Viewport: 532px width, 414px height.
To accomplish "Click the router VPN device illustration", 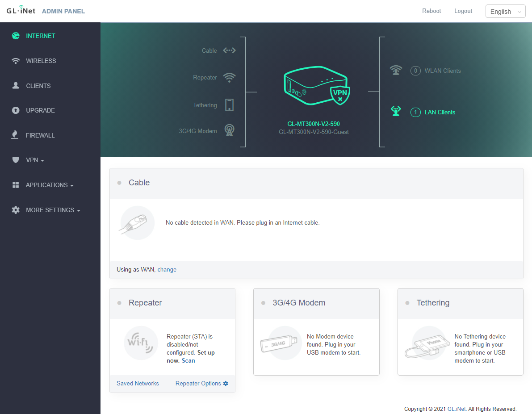I will point(316,86).
